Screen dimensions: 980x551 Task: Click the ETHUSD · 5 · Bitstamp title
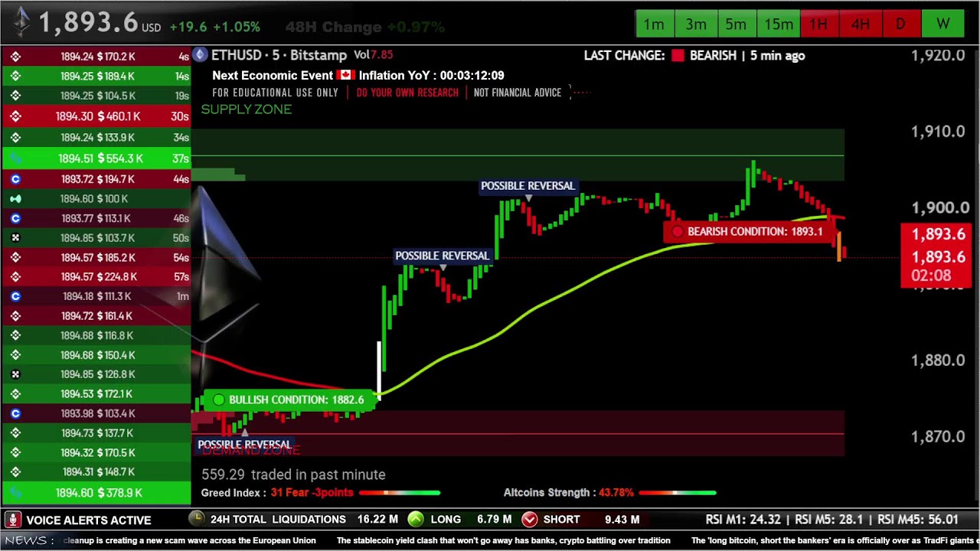(279, 55)
